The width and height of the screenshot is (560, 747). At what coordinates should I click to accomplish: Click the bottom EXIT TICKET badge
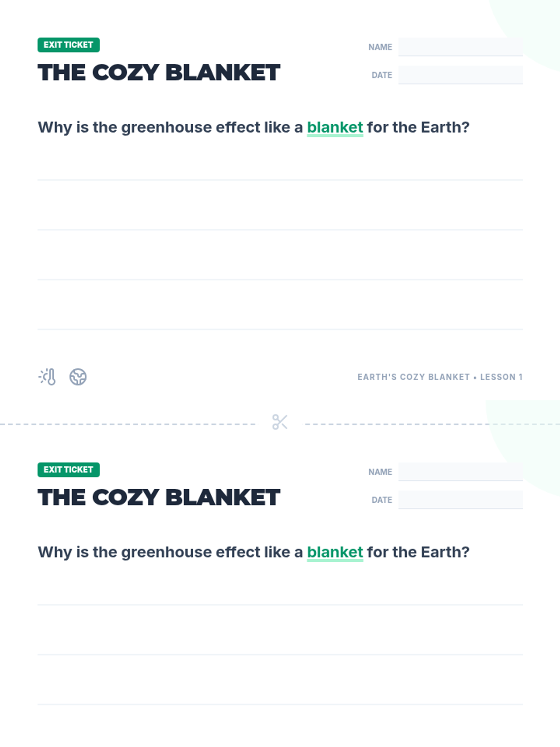click(69, 470)
